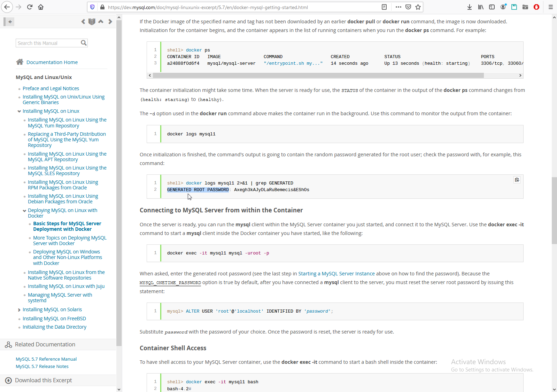This screenshot has width=557, height=392.
Task: Click the red Opera-style extension icon
Action: [536, 7]
